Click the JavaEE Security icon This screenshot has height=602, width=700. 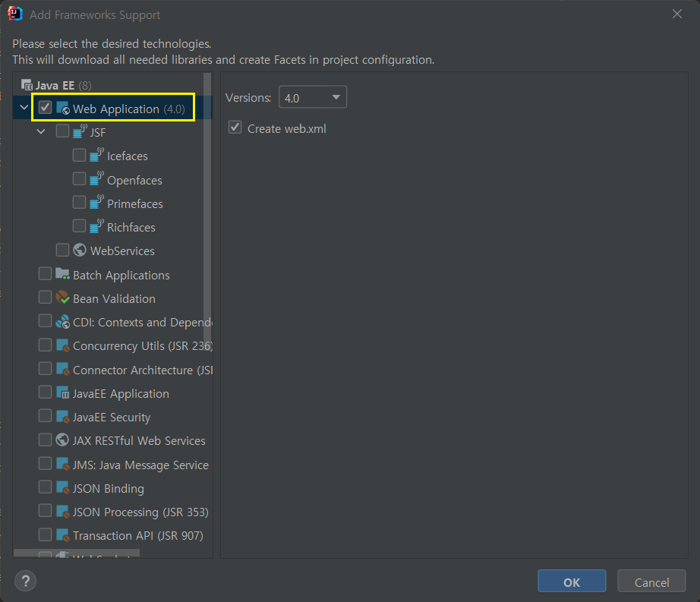(62, 416)
